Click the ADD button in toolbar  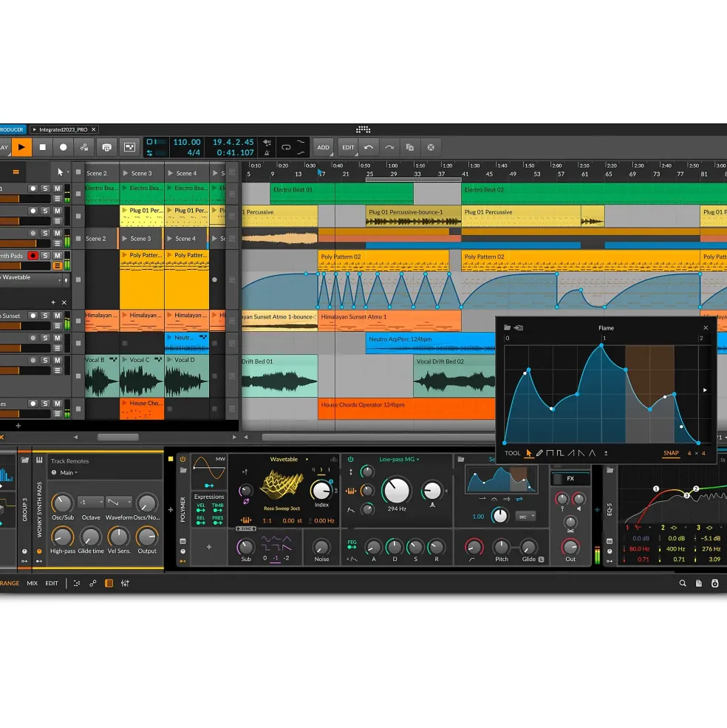(x=323, y=148)
